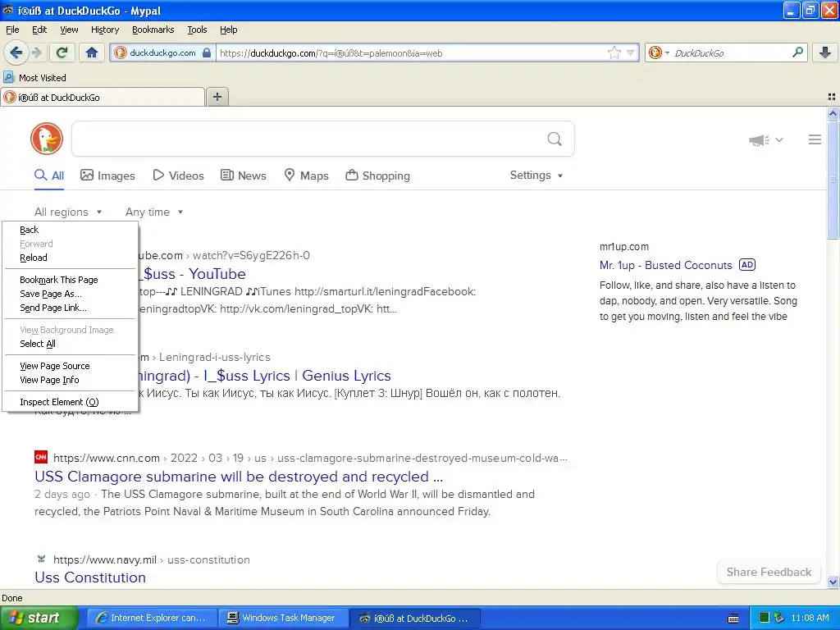Open the All regions dropdown
Screen dimensions: 840x630
[68, 212]
